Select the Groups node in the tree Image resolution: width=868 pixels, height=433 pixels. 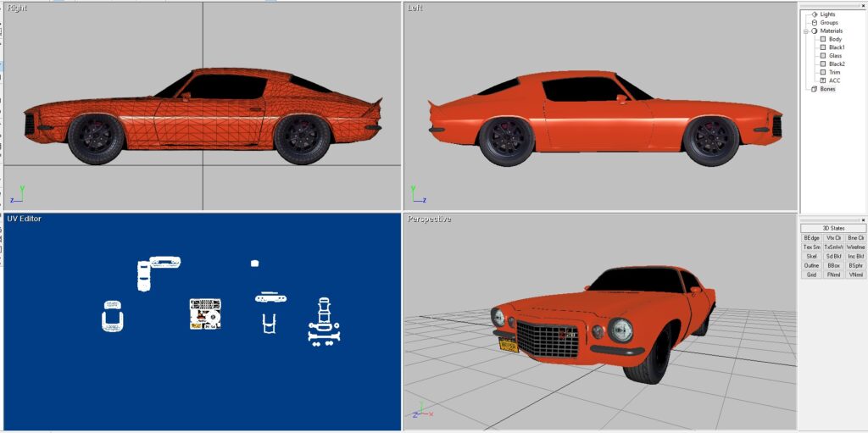[829, 23]
